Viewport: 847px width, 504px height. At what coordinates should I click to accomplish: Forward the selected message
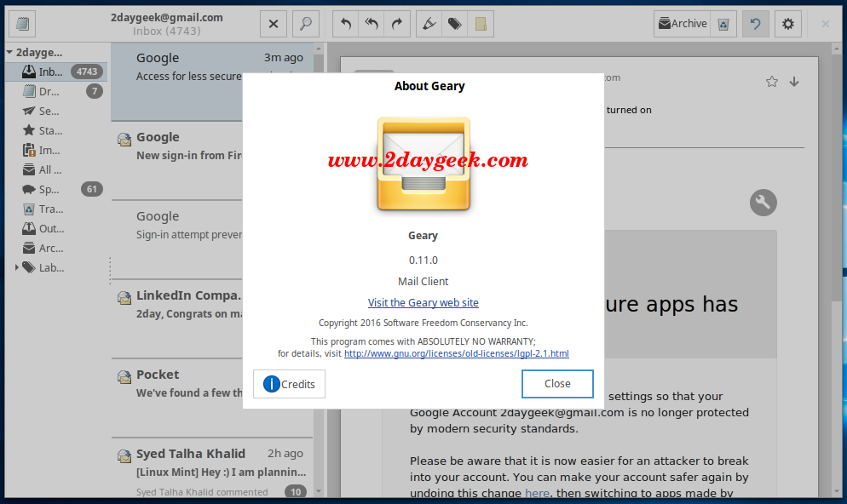(397, 24)
